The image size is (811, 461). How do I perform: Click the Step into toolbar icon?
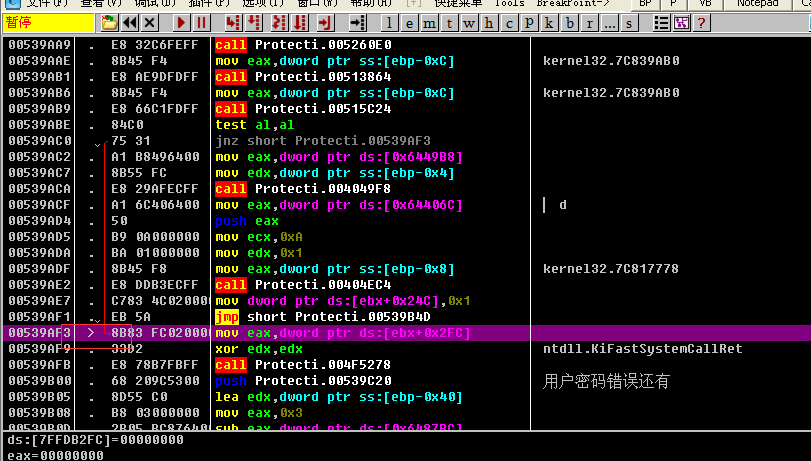tap(230, 22)
